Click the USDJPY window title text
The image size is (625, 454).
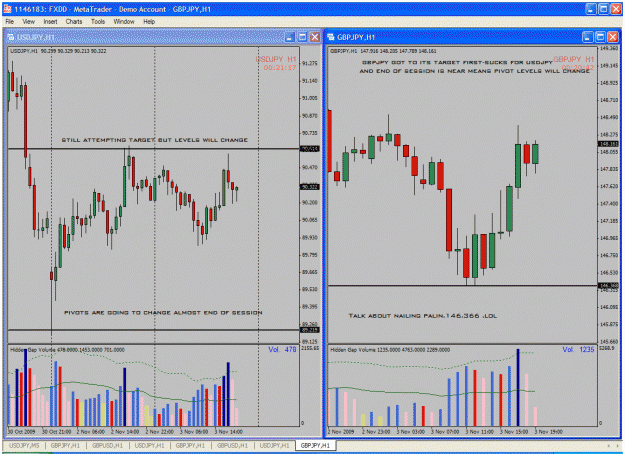click(35, 37)
